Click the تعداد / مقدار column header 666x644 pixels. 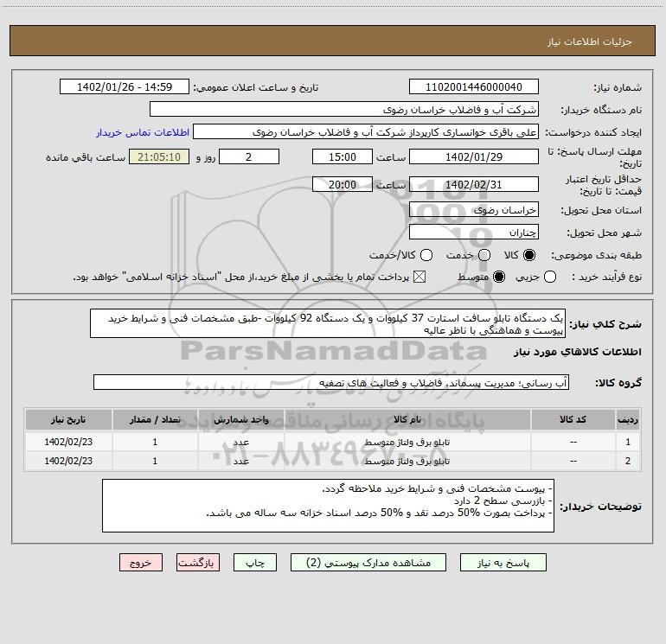[155, 419]
